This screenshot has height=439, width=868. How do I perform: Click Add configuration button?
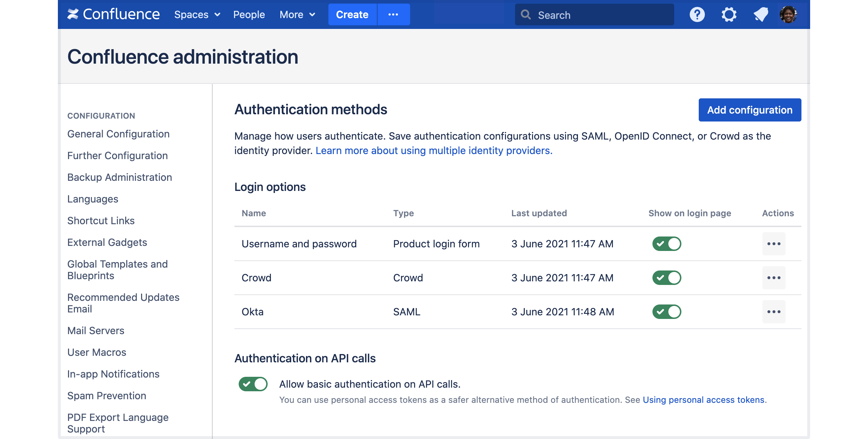[750, 110]
